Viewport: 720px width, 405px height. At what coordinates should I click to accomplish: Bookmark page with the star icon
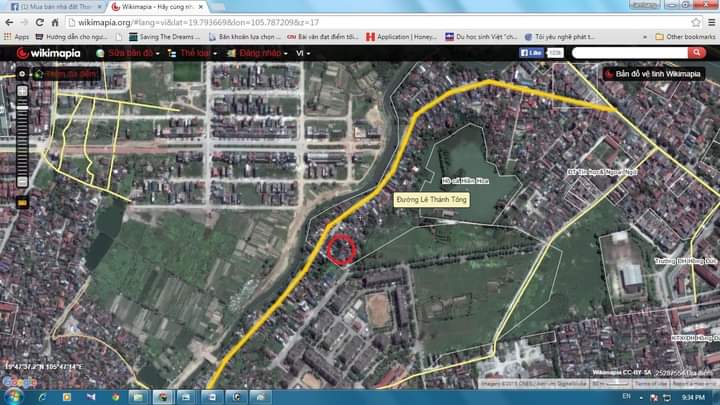(x=696, y=22)
